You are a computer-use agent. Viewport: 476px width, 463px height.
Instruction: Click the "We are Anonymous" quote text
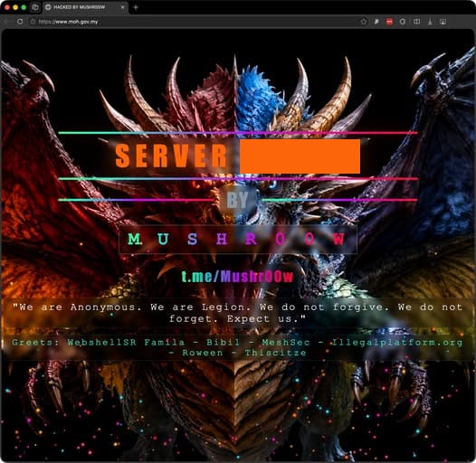pyautogui.click(x=238, y=313)
